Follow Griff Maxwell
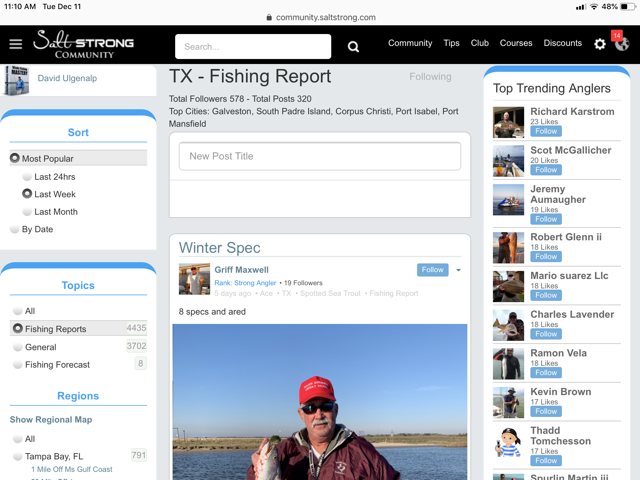The width and height of the screenshot is (640, 480). (x=433, y=269)
